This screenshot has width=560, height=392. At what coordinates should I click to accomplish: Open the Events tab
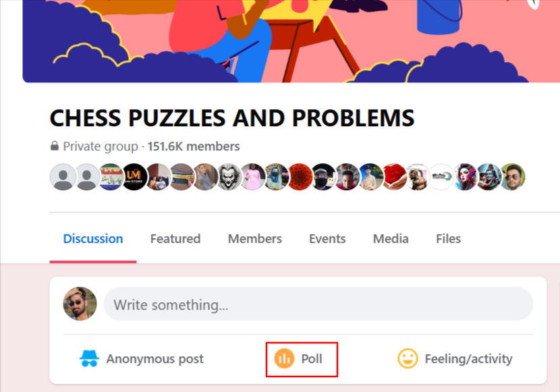(x=327, y=238)
